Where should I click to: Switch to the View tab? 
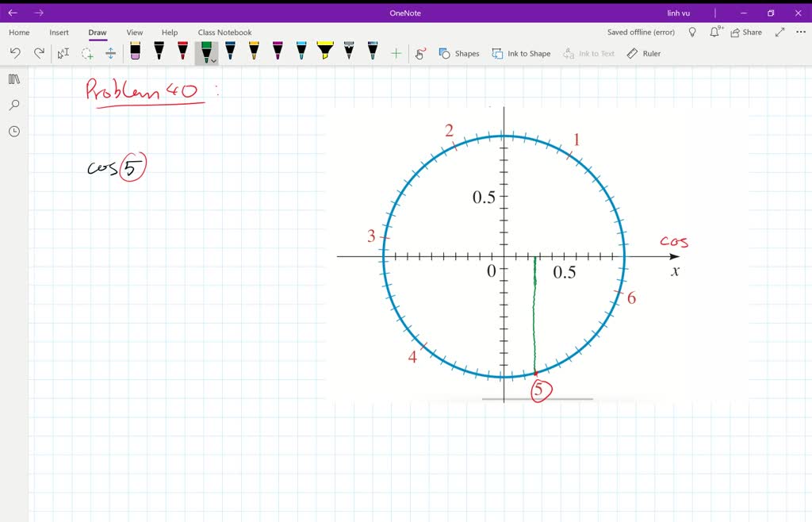click(x=135, y=32)
